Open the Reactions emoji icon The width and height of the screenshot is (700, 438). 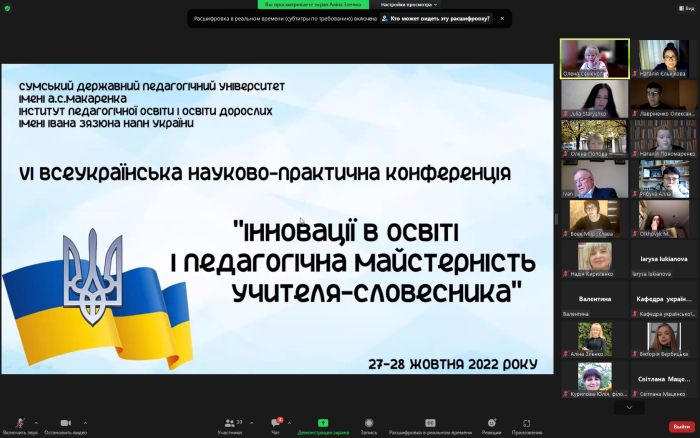click(x=491, y=423)
